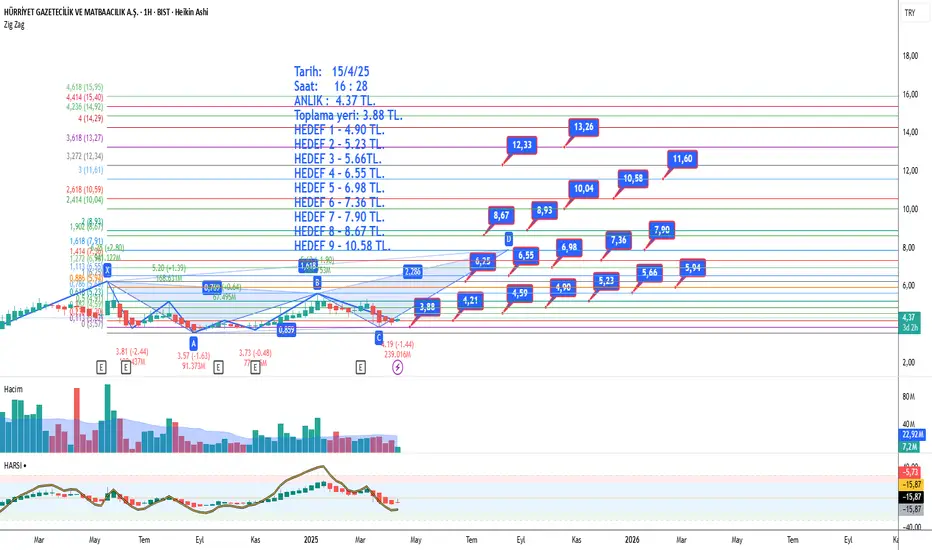Screen dimensions: 932x550
Task: Click the 2025 label on time axis
Action: point(311,540)
